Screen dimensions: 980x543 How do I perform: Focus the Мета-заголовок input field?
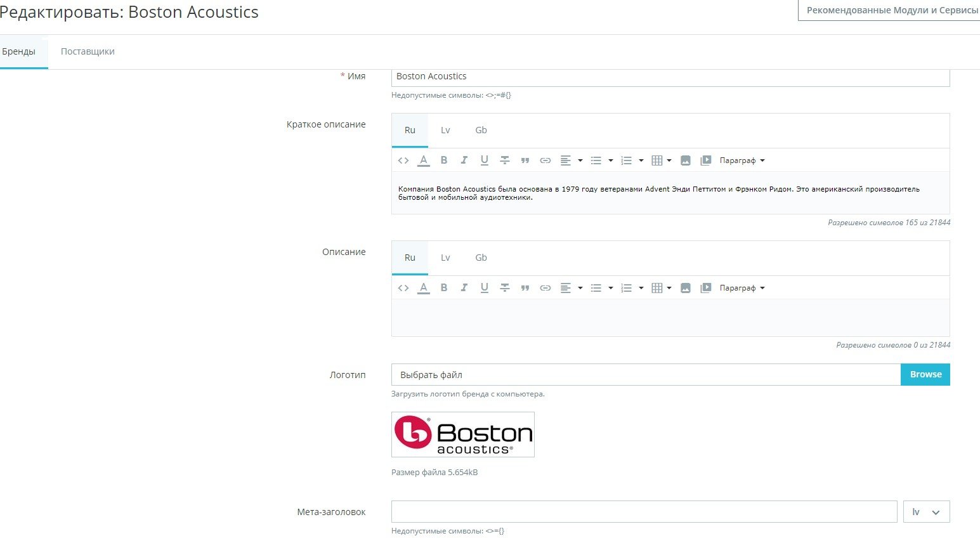click(x=644, y=512)
